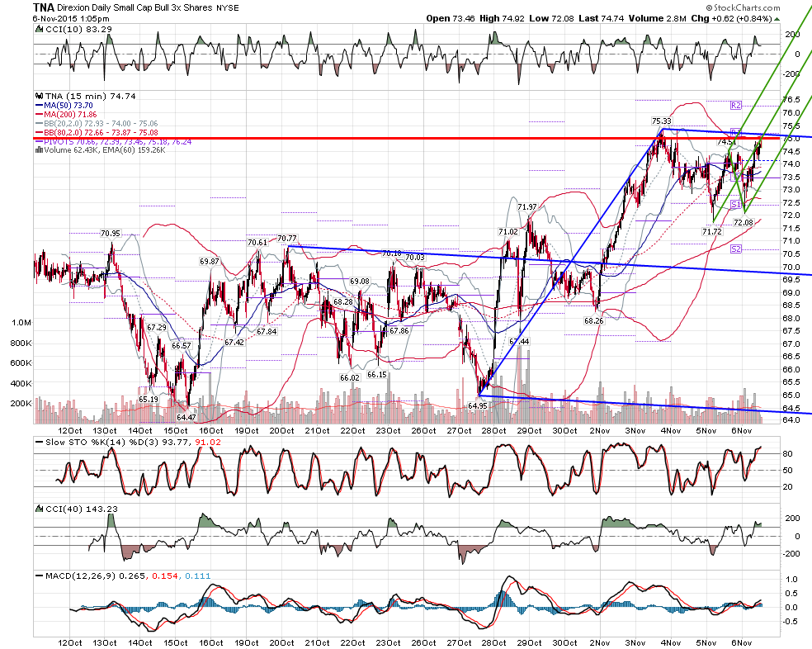Image resolution: width=812 pixels, height=649 pixels.
Task: Click the 'Slow STO %K(14) %D(3)' label
Action: pyautogui.click(x=102, y=443)
